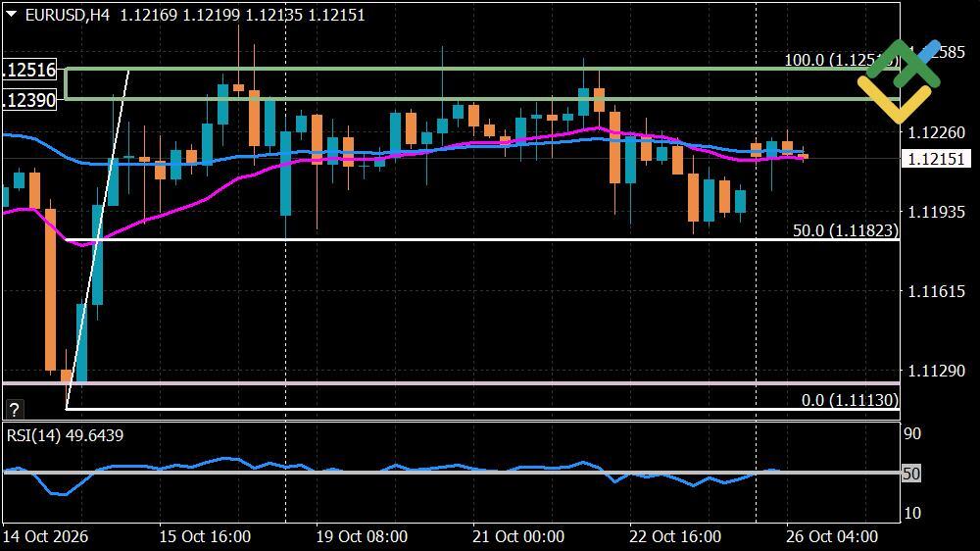The width and height of the screenshot is (980, 551).
Task: Click the 21 Oct 00:00 time label
Action: [x=518, y=536]
